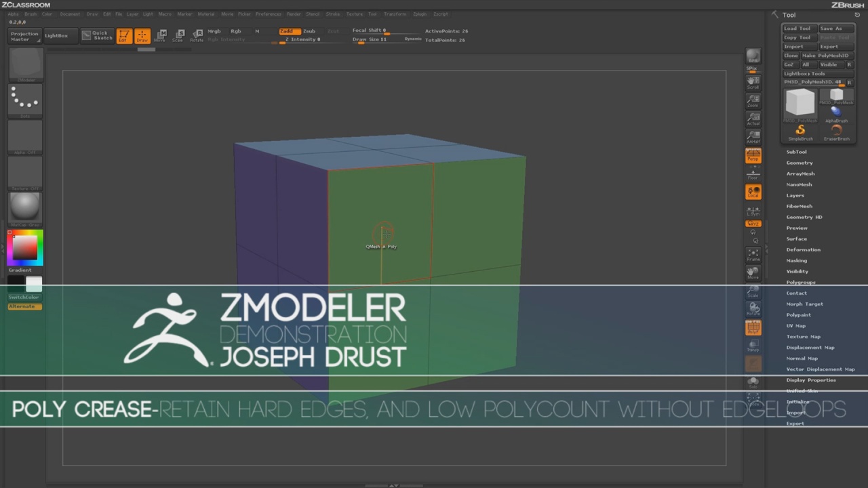
Task: Open the Brush menu
Action: (31, 14)
